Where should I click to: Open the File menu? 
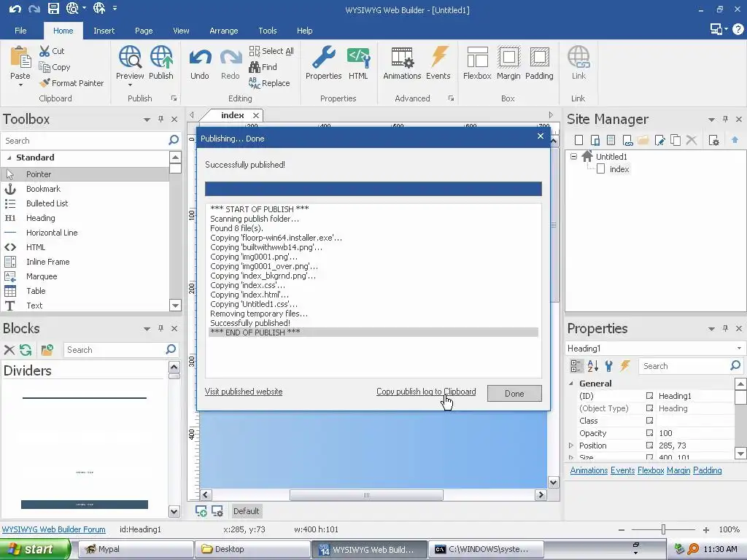pos(20,31)
